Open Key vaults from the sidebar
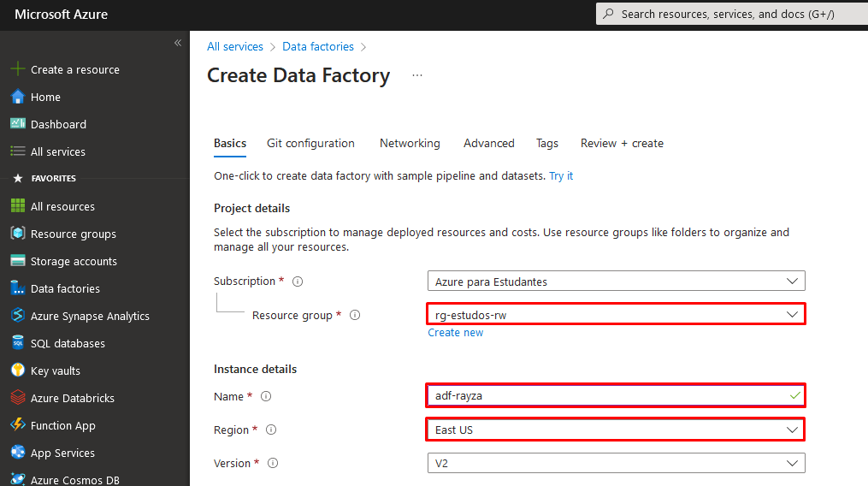 click(x=55, y=370)
